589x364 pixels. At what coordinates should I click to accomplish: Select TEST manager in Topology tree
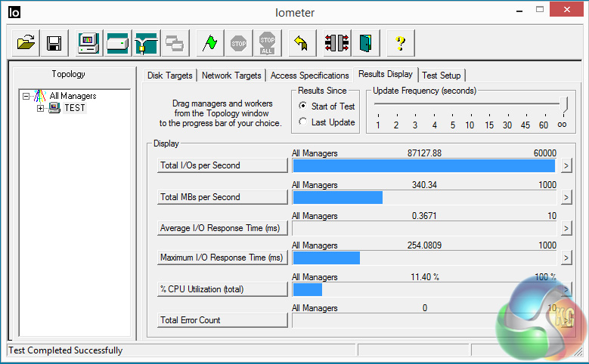point(75,108)
